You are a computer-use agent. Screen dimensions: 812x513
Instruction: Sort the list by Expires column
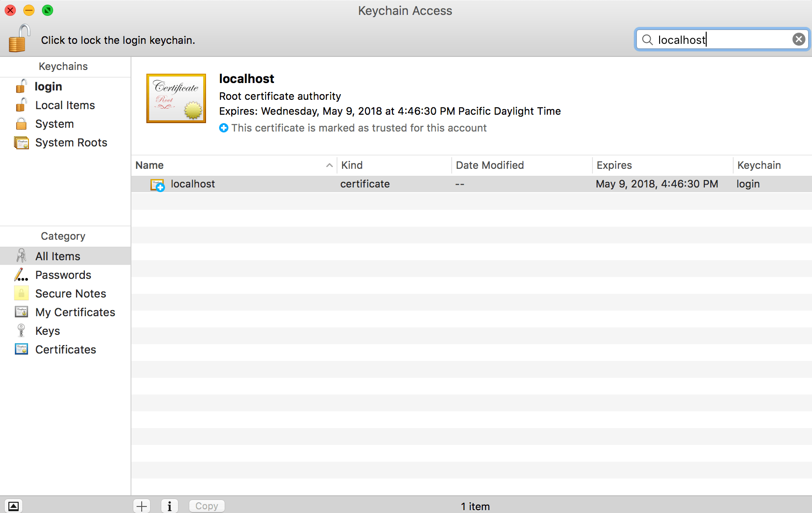(663, 165)
